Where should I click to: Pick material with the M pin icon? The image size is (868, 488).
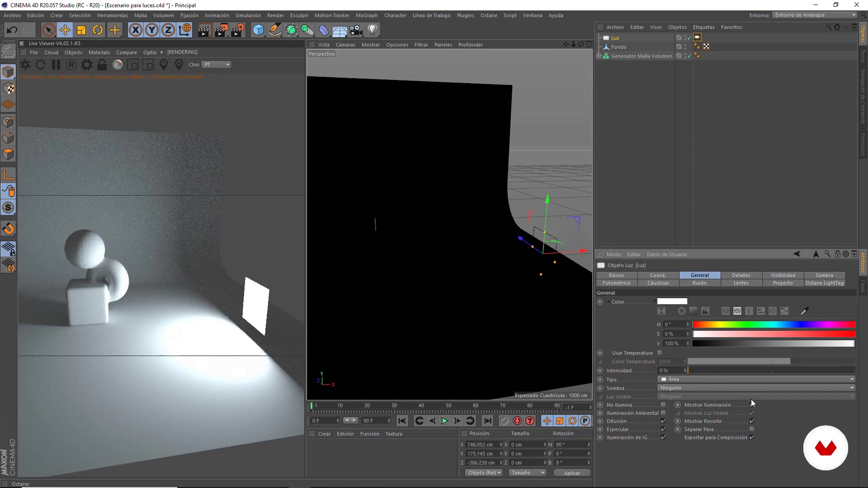point(179,65)
